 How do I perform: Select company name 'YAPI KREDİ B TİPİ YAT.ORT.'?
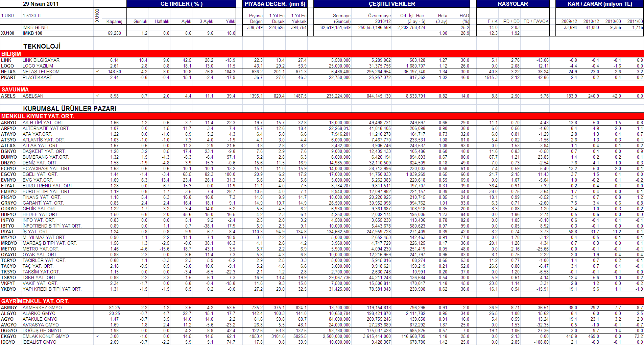coord(52,289)
